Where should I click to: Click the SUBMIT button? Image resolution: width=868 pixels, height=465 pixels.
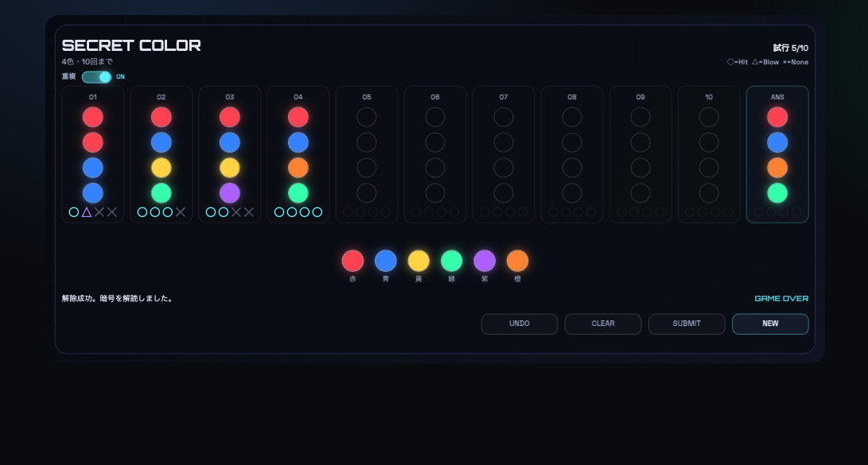686,324
